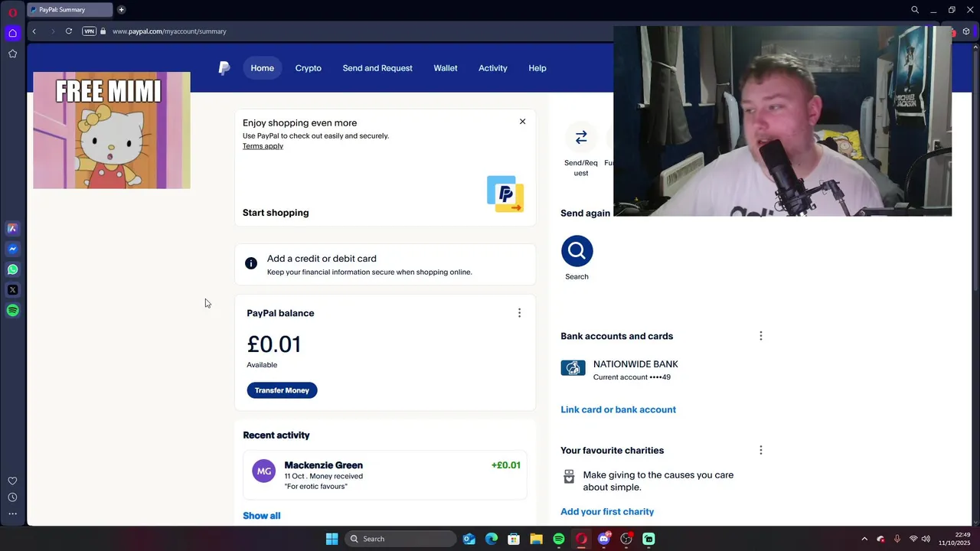Open a new browser tab
This screenshot has height=551, width=980.
121,10
